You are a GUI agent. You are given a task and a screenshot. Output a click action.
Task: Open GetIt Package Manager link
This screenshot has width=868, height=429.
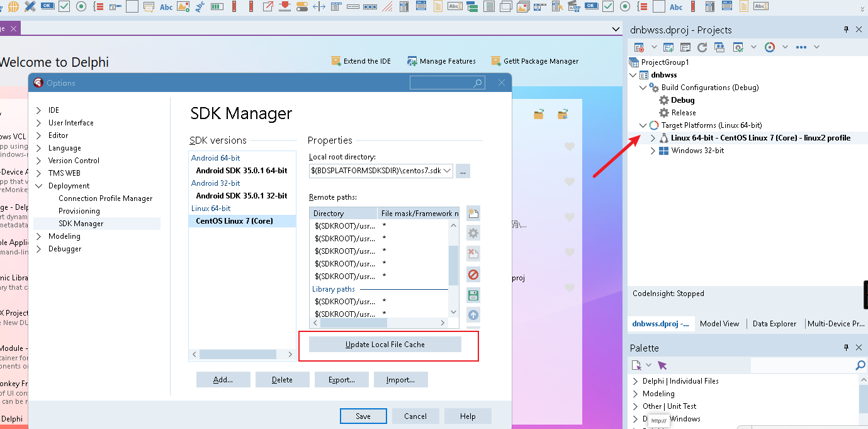click(534, 61)
